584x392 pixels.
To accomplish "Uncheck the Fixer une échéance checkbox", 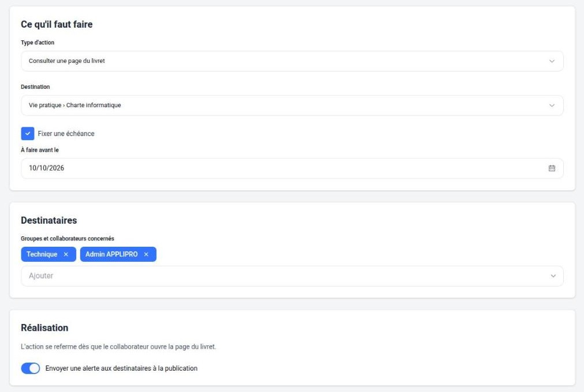I will click(28, 134).
